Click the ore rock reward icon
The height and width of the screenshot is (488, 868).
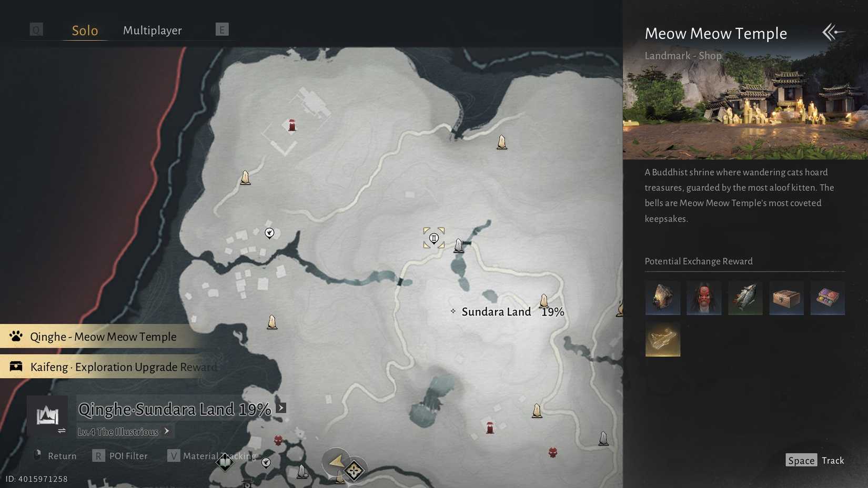(663, 298)
